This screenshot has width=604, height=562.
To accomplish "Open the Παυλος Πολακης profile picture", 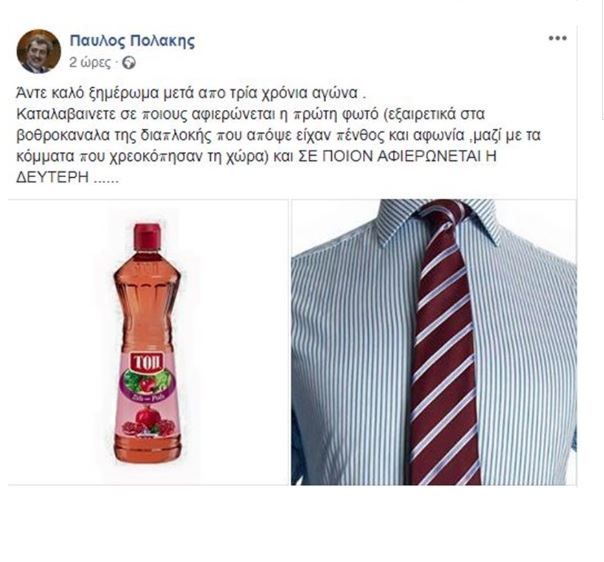I will click(39, 51).
